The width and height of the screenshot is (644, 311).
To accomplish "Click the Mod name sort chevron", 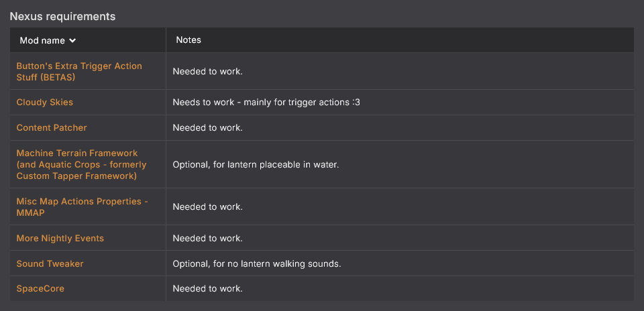I will [72, 41].
